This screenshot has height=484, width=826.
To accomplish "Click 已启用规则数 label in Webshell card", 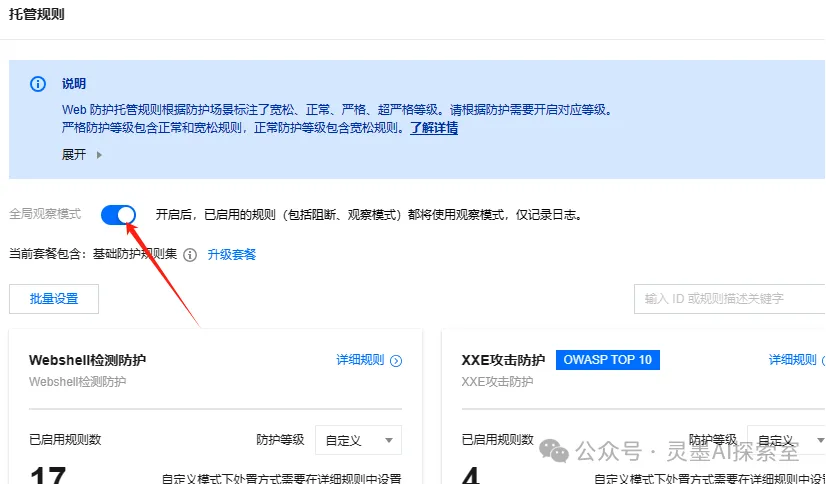I will [65, 440].
